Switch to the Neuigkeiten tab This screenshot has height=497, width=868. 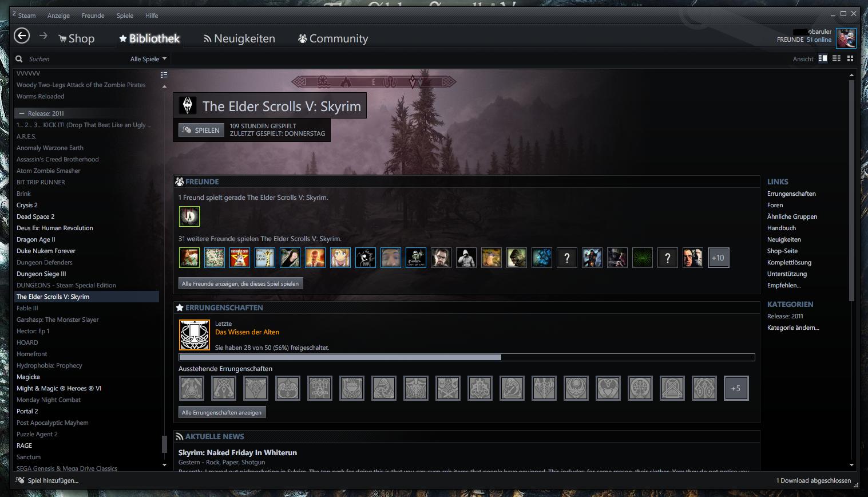(239, 38)
